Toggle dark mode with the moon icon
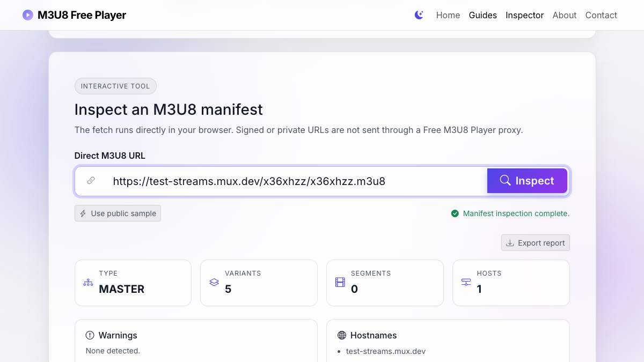644x362 pixels. click(x=419, y=15)
